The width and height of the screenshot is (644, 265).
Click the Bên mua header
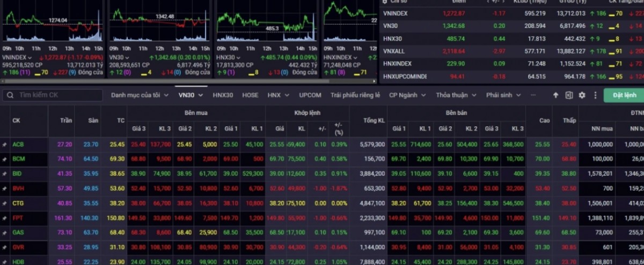click(196, 114)
